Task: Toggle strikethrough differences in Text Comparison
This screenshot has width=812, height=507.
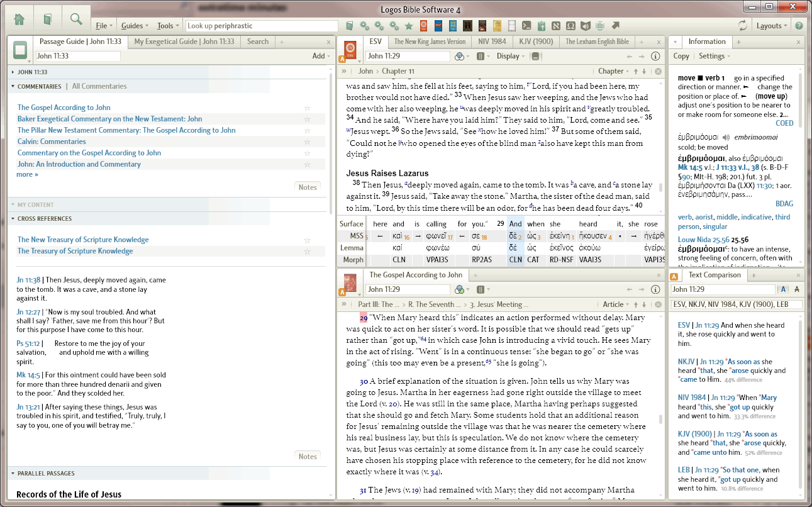Action: [x=797, y=289]
